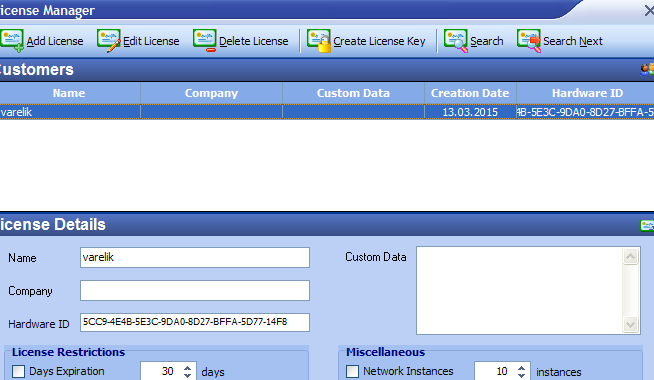Click the users icon in Customers header
This screenshot has height=380, width=654.
point(647,70)
